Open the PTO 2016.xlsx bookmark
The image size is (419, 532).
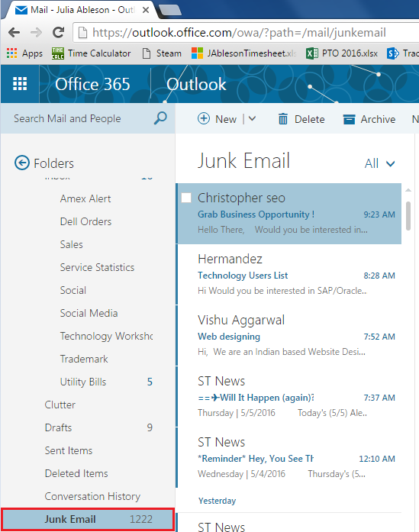(342, 53)
